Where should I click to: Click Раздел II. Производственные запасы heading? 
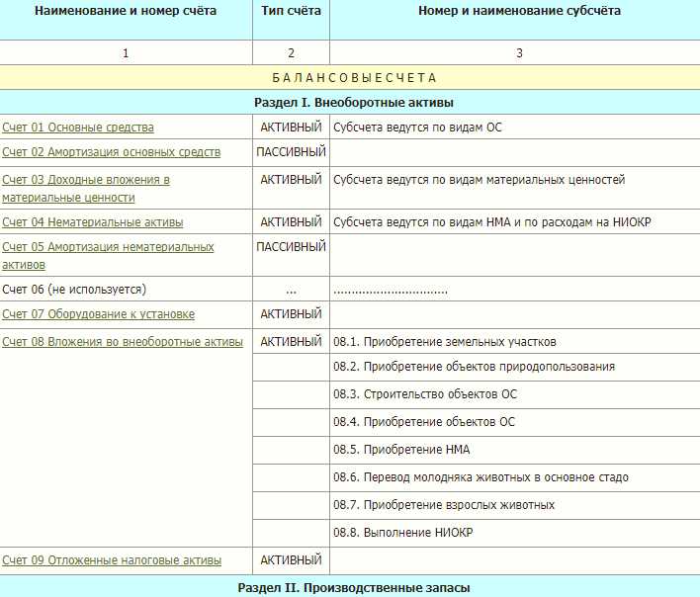point(353,588)
